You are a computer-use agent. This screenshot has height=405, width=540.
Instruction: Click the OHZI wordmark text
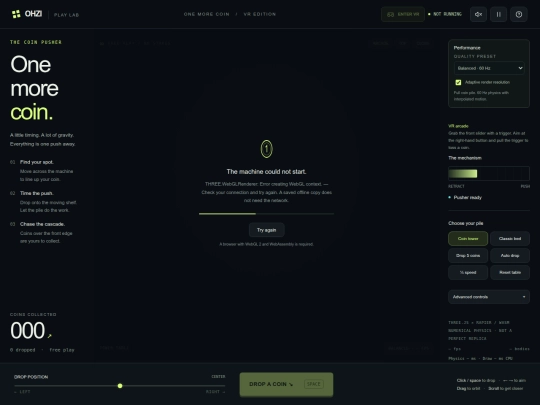tap(33, 14)
